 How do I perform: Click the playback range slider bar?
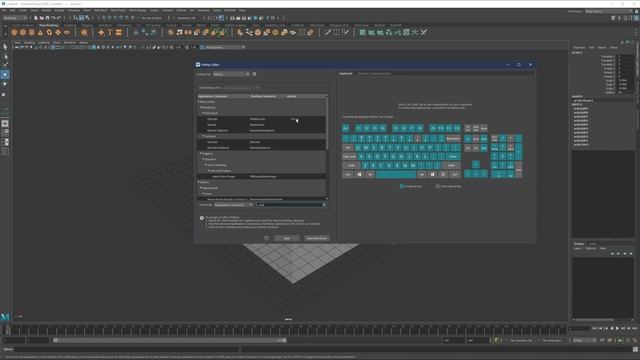[169, 340]
